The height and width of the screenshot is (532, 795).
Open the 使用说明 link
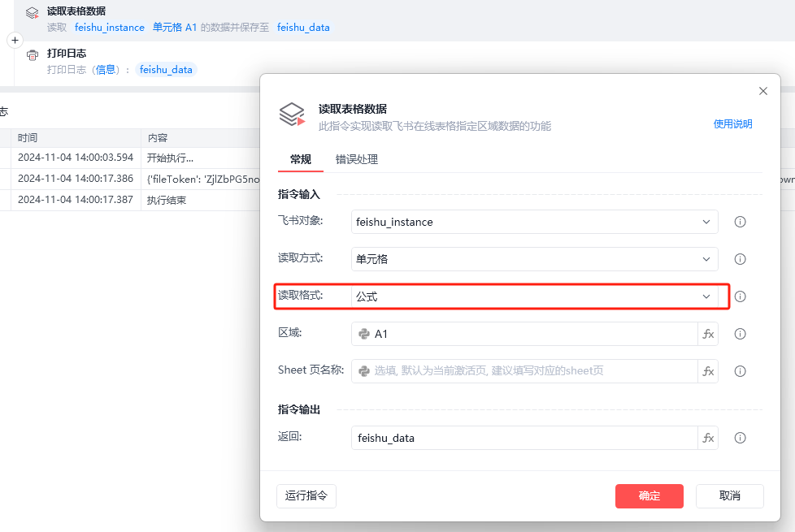(732, 124)
